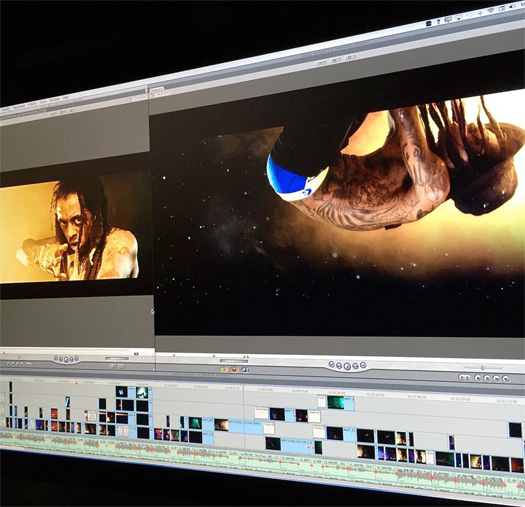Viewport: 525px width, 507px height.
Task: Click Play Around Current Frame in Canvas
Action: point(355,365)
